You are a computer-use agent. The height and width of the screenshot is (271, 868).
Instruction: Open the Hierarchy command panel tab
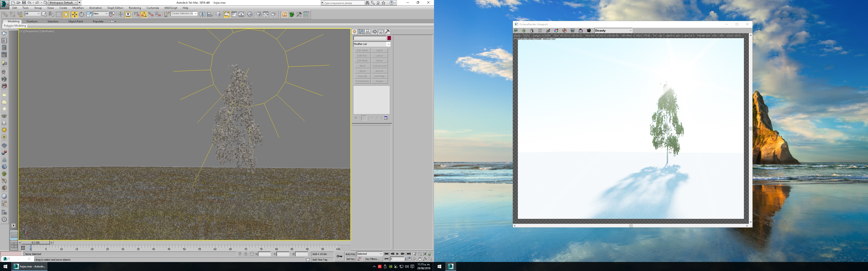point(368,32)
